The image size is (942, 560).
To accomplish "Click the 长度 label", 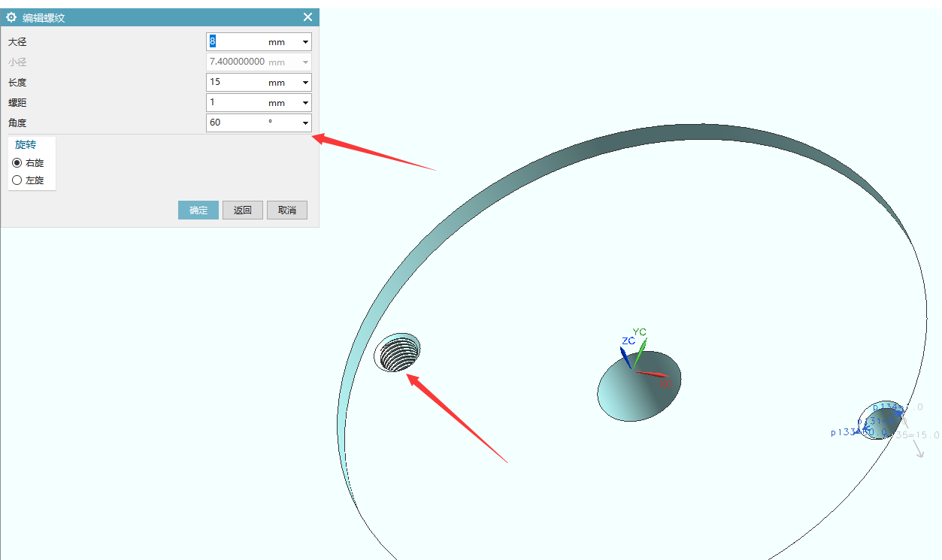I will (17, 83).
